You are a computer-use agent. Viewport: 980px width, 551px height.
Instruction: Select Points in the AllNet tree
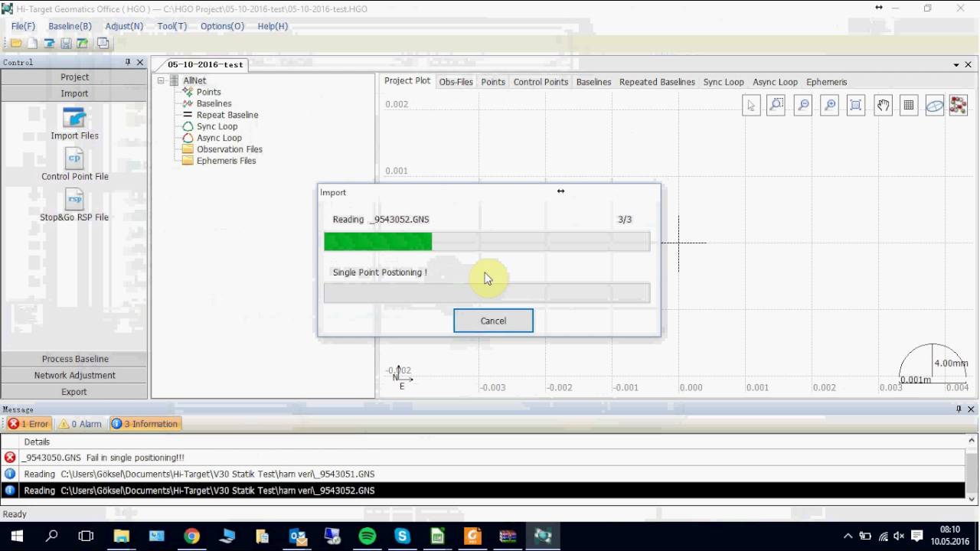pyautogui.click(x=208, y=92)
